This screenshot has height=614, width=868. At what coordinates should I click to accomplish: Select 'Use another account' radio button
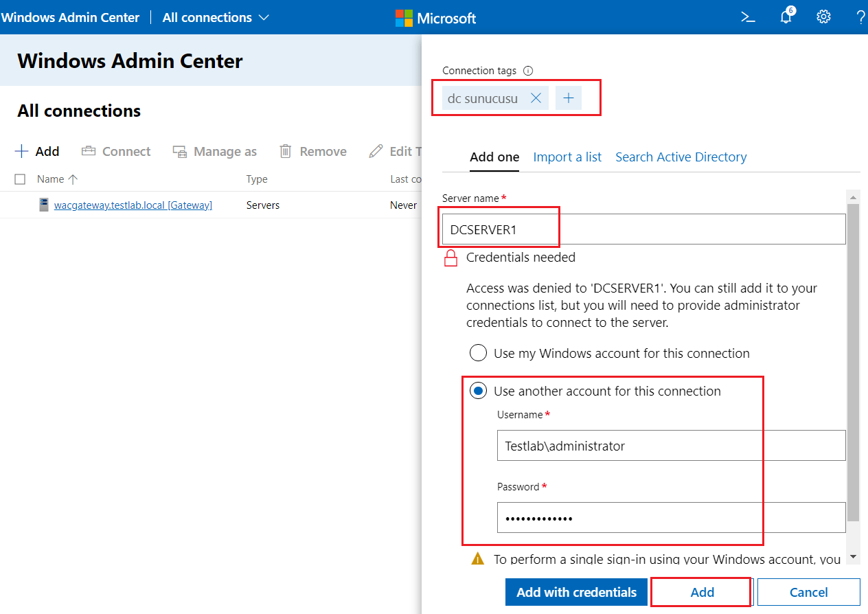point(478,391)
